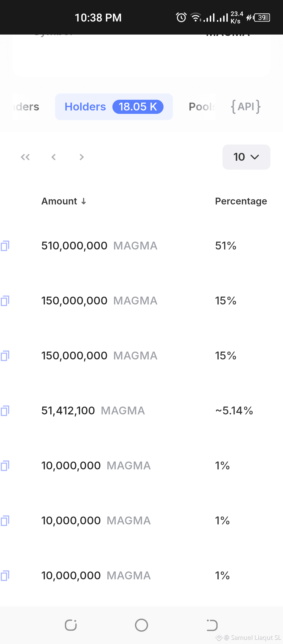
Task: Tap the Android recent apps button
Action: [x=71, y=625]
